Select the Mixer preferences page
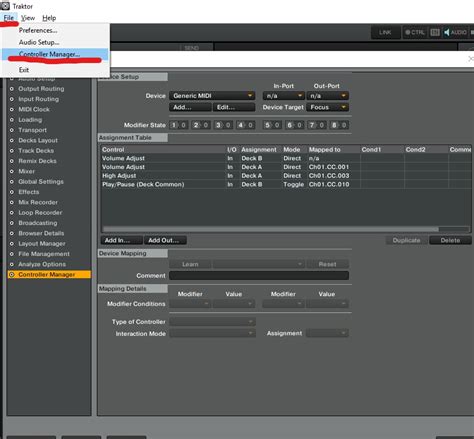The width and height of the screenshot is (474, 439). pos(27,171)
